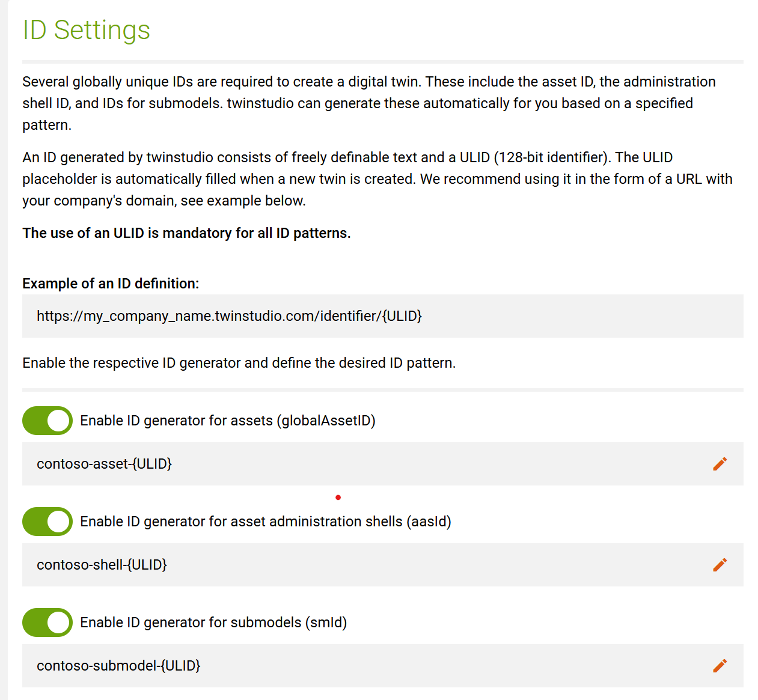Click 'Enable ID generator for submodels (smId)' label
Screen dimensions: 758x700
pyautogui.click(x=213, y=622)
